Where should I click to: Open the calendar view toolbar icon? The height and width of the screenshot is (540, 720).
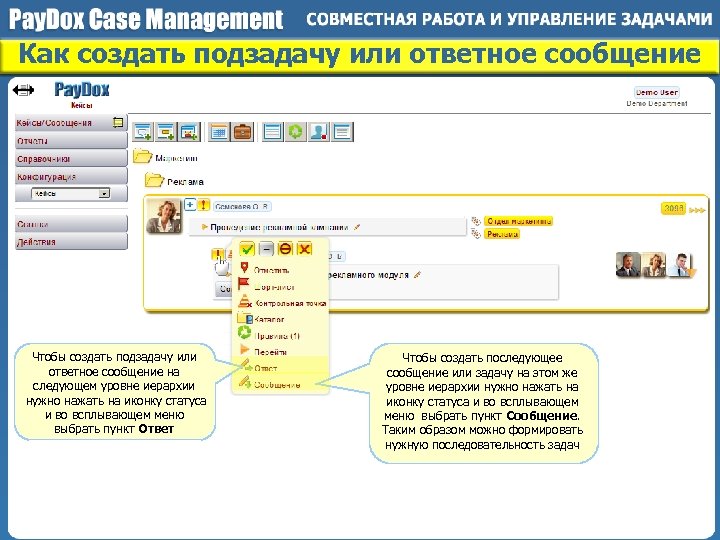[x=219, y=132]
